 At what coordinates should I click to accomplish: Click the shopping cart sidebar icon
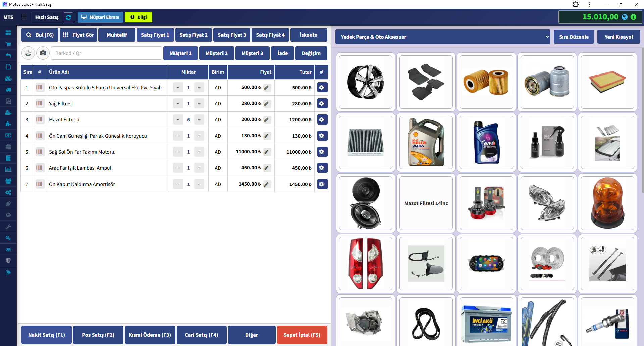click(x=8, y=44)
